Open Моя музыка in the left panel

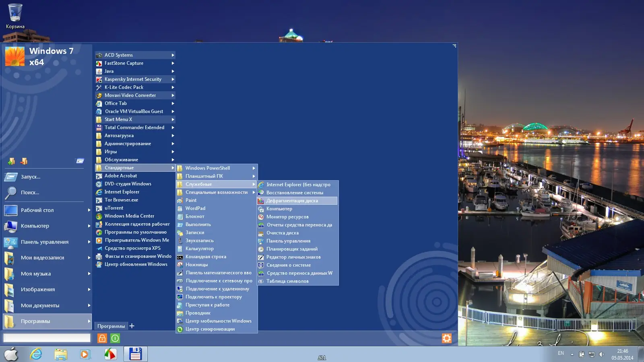47,274
